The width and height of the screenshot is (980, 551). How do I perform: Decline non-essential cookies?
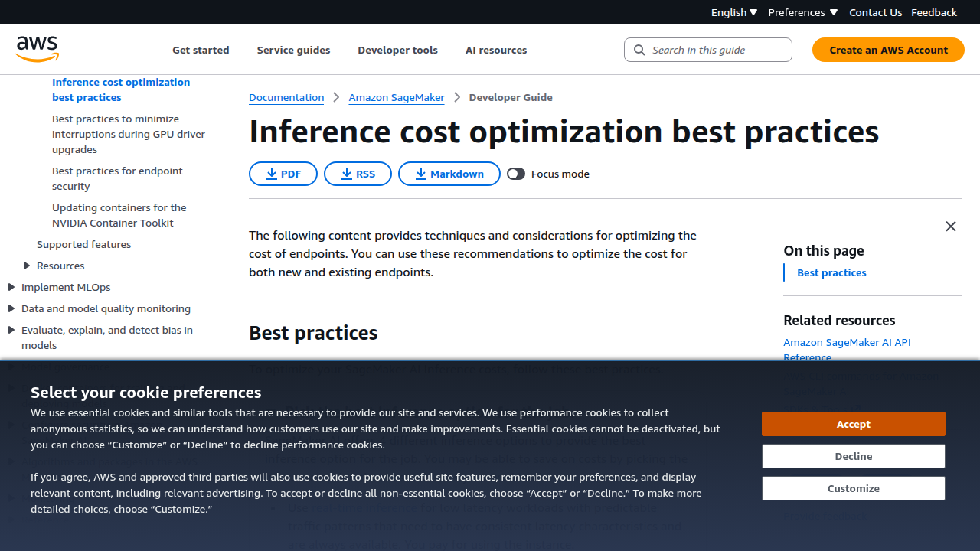(853, 456)
